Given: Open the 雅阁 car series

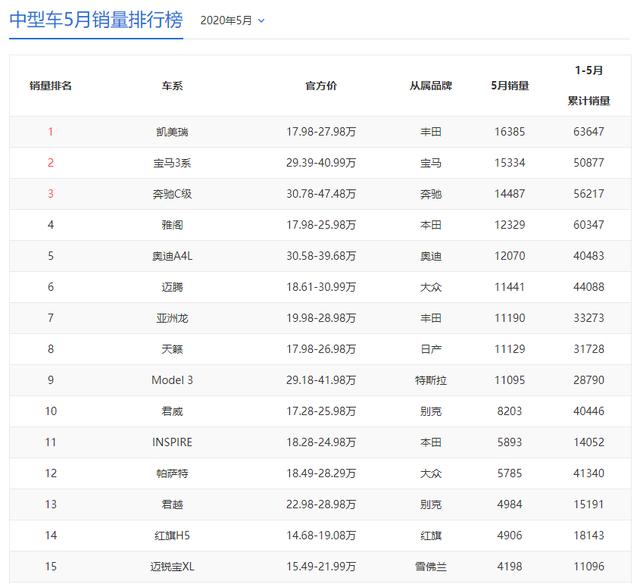Looking at the screenshot, I should [172, 225].
